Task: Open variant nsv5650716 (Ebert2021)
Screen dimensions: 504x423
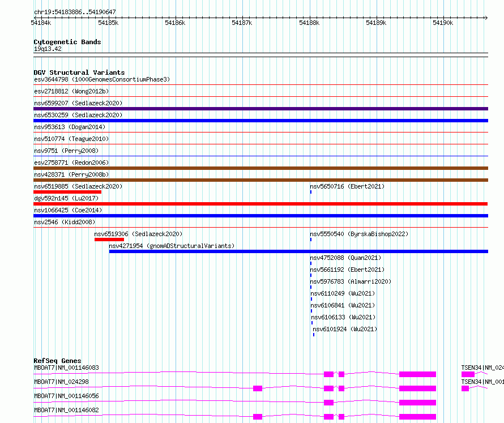Action: tap(347, 186)
